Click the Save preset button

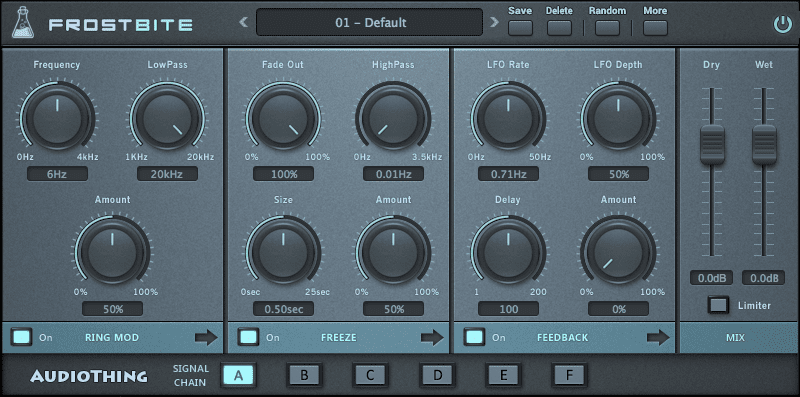[x=520, y=28]
